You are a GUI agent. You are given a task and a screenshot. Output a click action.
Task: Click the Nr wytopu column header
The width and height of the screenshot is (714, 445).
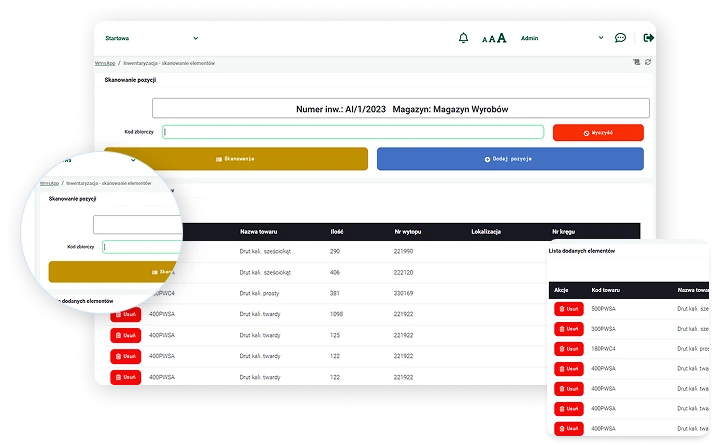(406, 231)
